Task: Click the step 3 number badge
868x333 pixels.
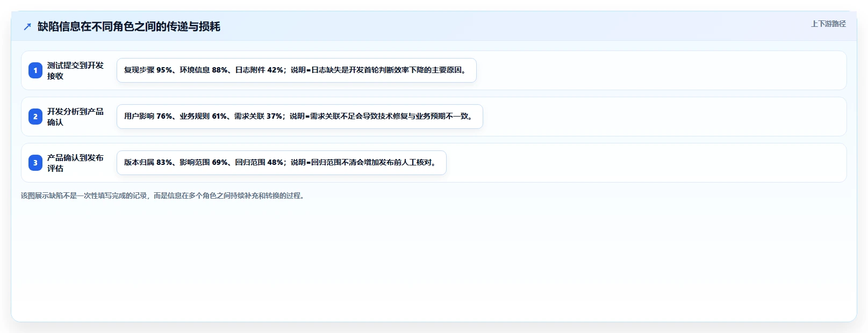Action: pyautogui.click(x=35, y=163)
